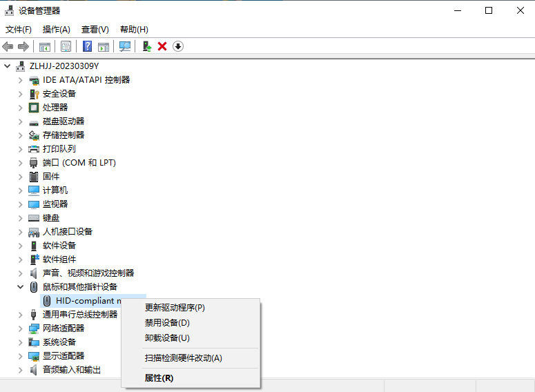Click the HID-compliant mouse device icon
Viewport: 535px width, 392px height.
(x=47, y=301)
